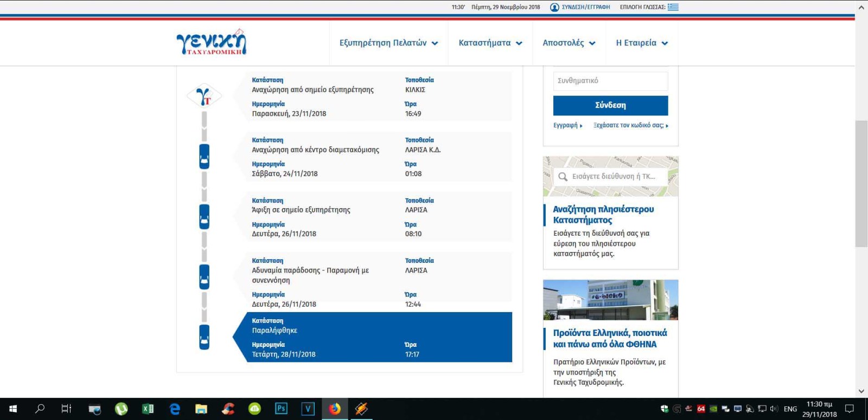The width and height of the screenshot is (868, 420).
Task: Click the Ξεχάσατε τον κωδικό σας link
Action: 630,125
